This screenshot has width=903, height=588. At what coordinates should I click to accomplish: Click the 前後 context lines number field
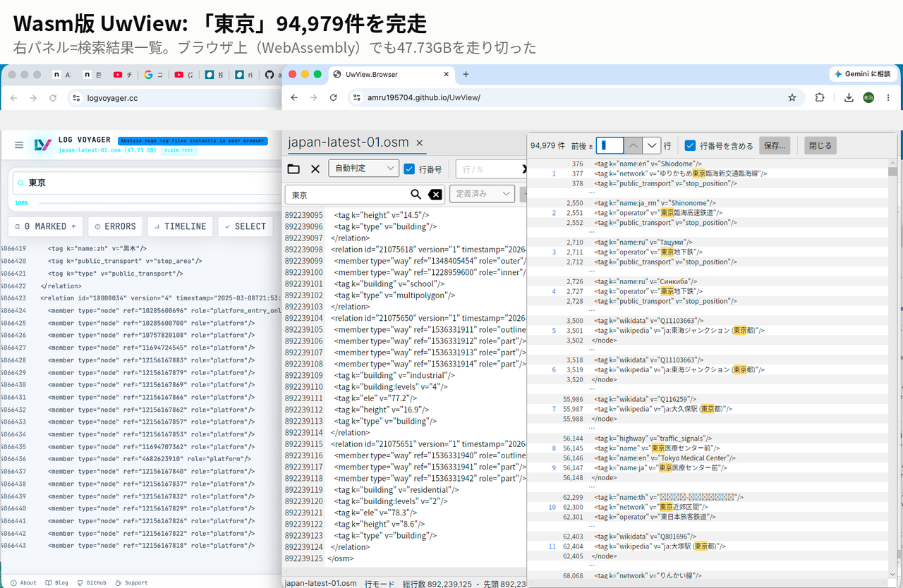[x=610, y=145]
